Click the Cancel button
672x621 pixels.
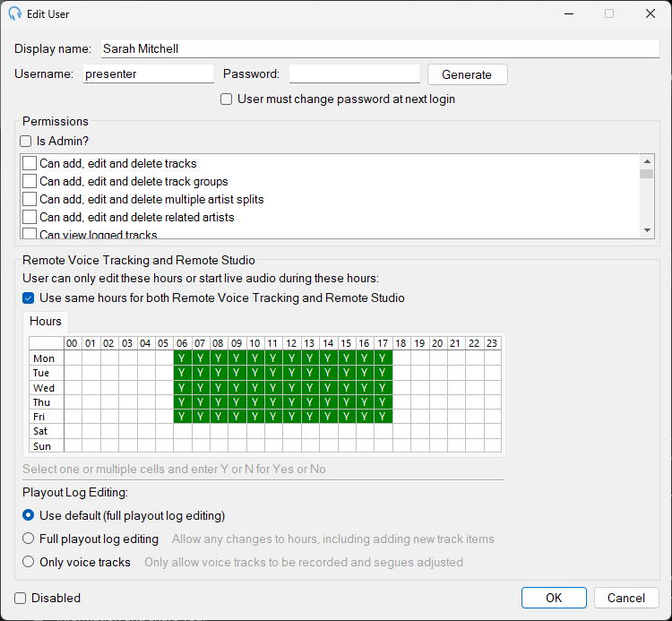coord(626,598)
